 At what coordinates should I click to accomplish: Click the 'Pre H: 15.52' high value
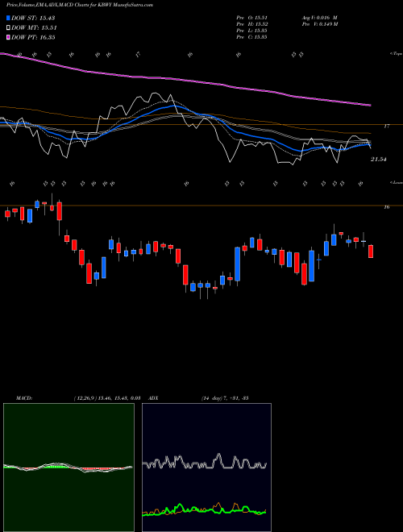pos(253,24)
